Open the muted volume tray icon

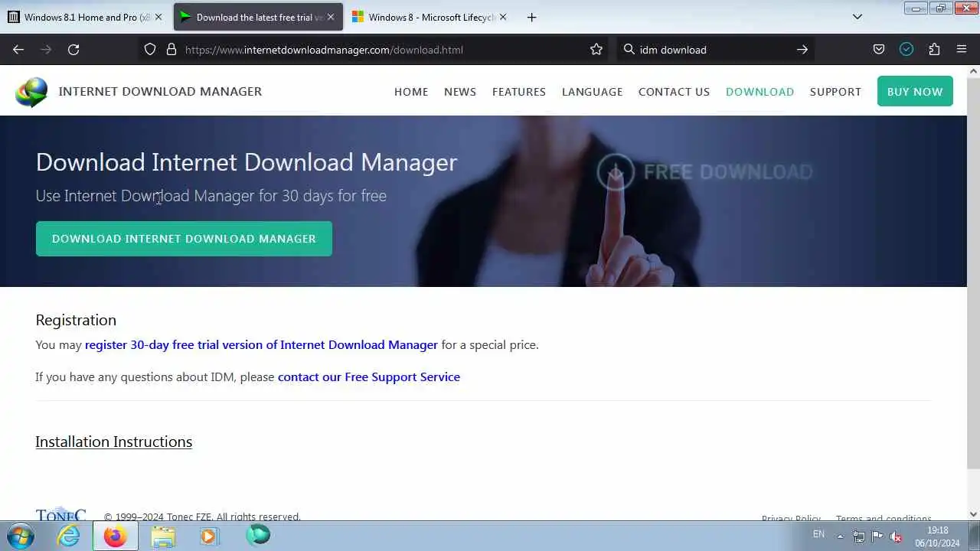(896, 536)
